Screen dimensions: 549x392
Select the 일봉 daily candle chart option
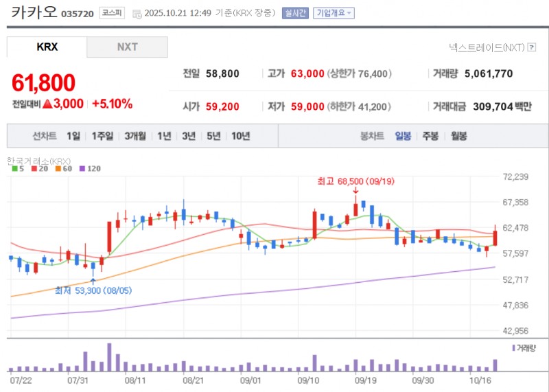[x=403, y=136]
